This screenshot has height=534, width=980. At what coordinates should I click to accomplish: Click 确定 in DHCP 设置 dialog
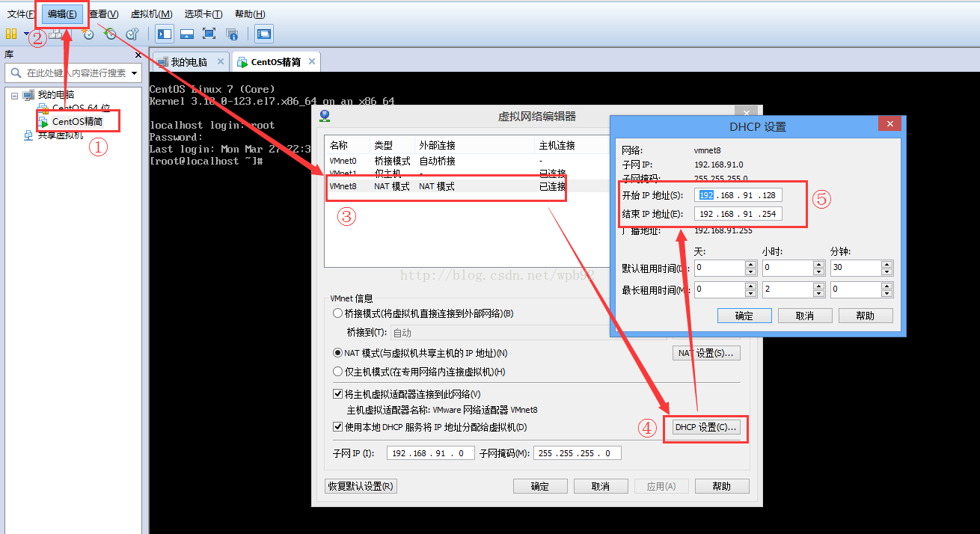(744, 316)
